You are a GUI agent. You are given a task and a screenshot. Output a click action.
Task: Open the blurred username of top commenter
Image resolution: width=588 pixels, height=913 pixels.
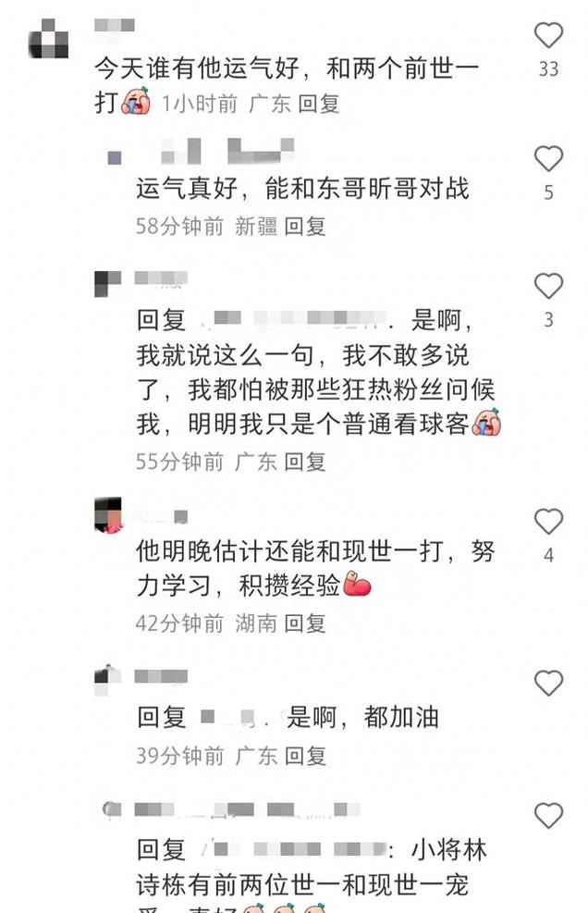tap(114, 26)
